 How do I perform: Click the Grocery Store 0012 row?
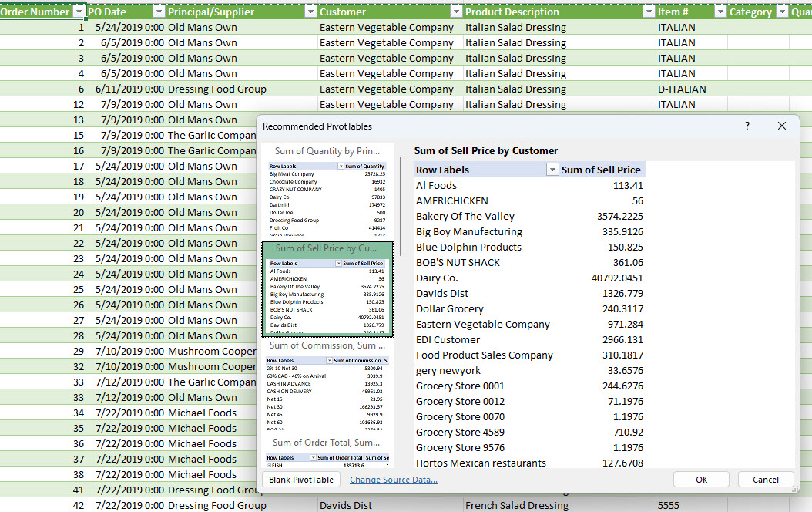click(530, 401)
